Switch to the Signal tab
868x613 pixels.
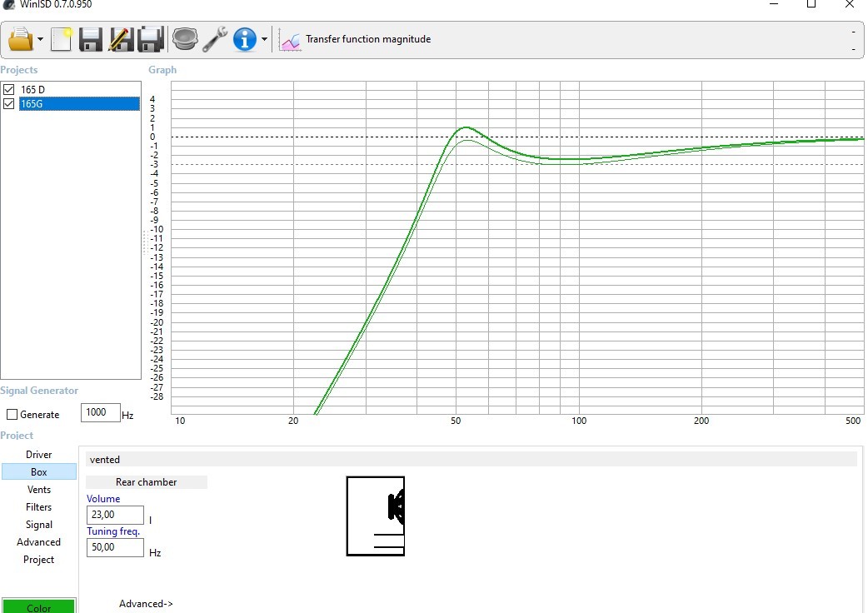pyautogui.click(x=39, y=525)
